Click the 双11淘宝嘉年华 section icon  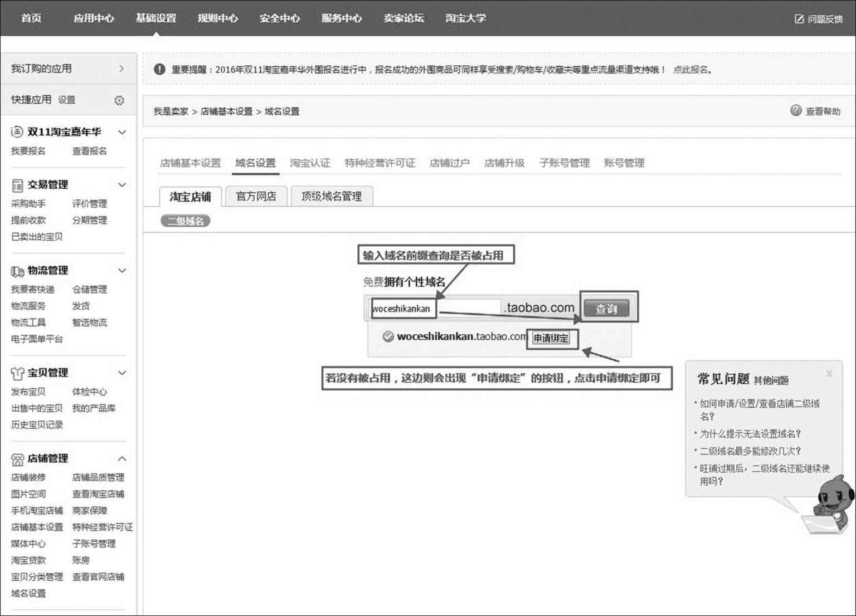17,132
